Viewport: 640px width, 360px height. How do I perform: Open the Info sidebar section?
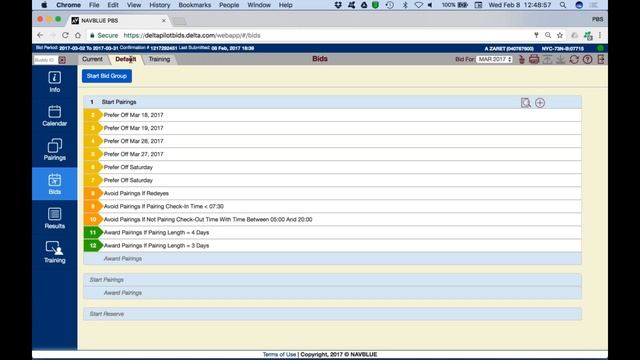click(55, 82)
